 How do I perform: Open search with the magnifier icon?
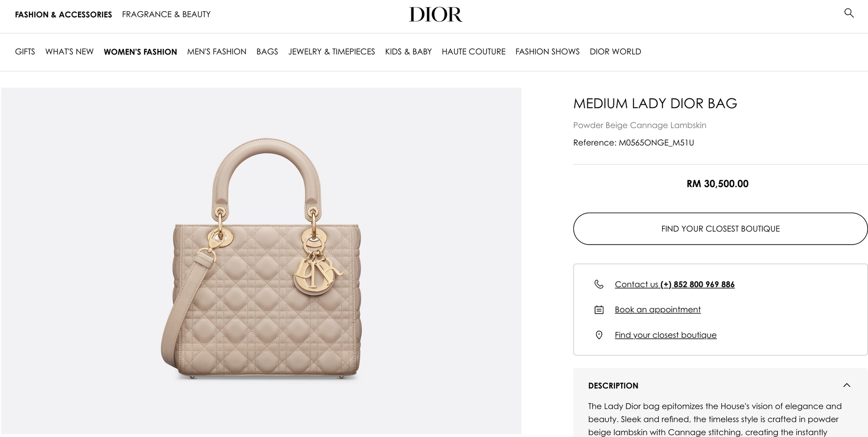pyautogui.click(x=849, y=13)
